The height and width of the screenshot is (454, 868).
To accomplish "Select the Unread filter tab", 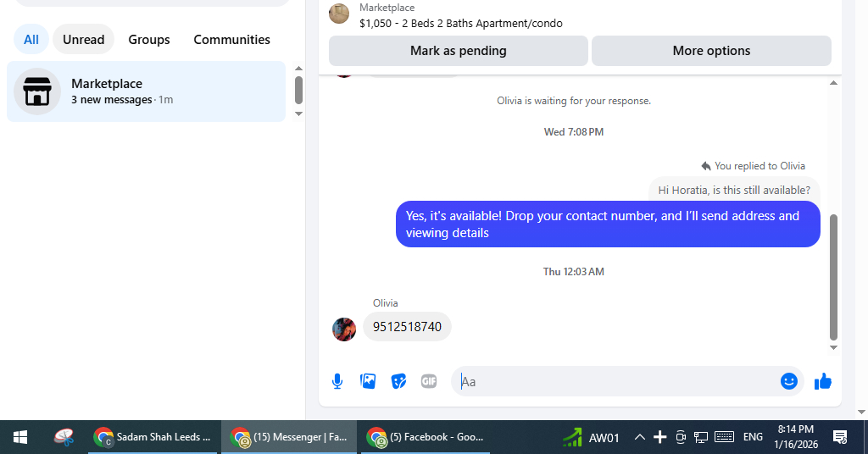I will coord(84,39).
